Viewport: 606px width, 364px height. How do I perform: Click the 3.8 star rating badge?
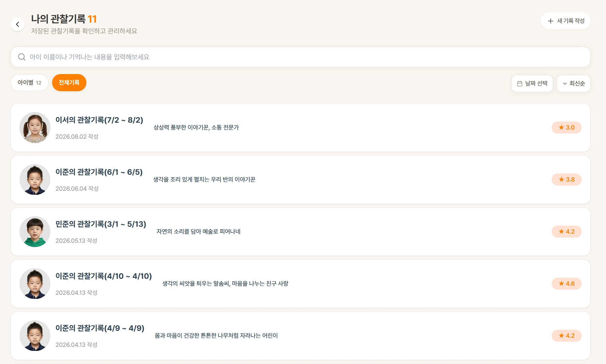pyautogui.click(x=567, y=180)
